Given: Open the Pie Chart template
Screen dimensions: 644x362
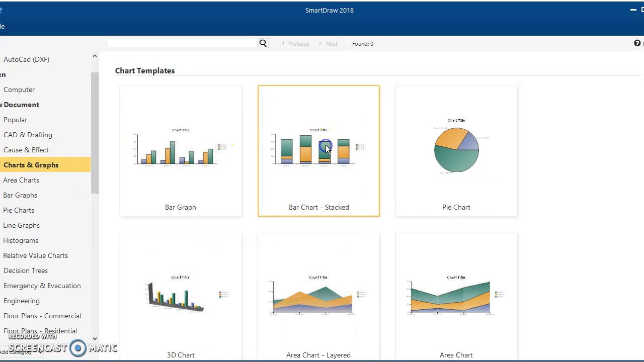Looking at the screenshot, I should click(456, 151).
